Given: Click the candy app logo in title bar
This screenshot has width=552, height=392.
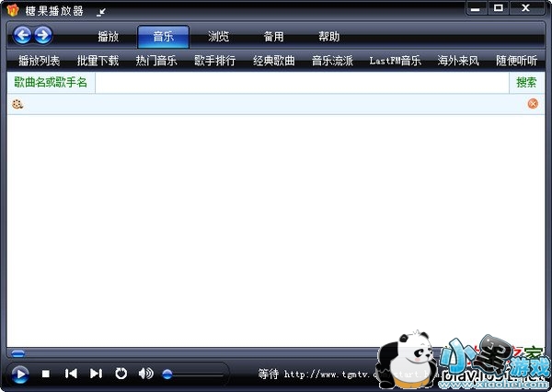Looking at the screenshot, I should point(13,10).
